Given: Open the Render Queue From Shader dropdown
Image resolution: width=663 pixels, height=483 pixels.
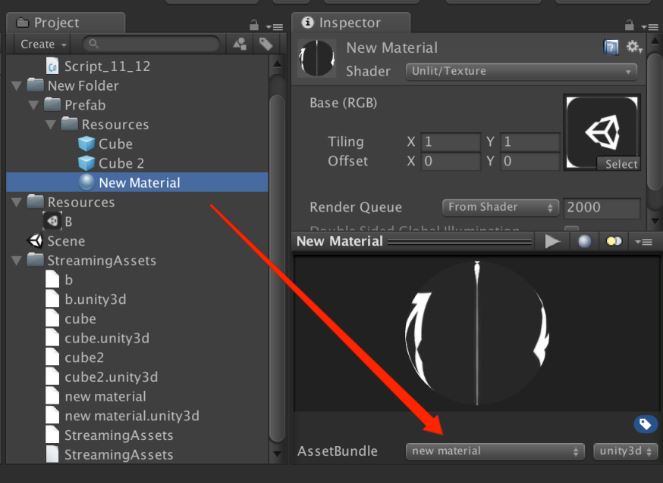Looking at the screenshot, I should (500, 207).
